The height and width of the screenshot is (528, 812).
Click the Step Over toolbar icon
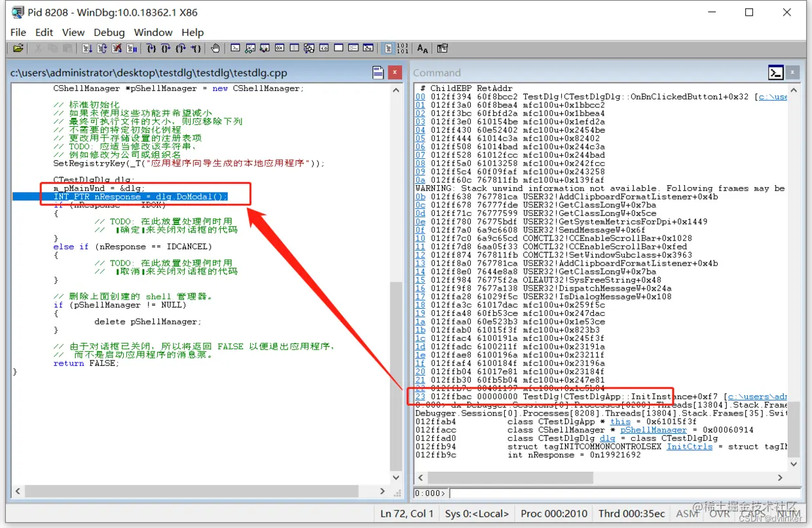[x=166, y=48]
